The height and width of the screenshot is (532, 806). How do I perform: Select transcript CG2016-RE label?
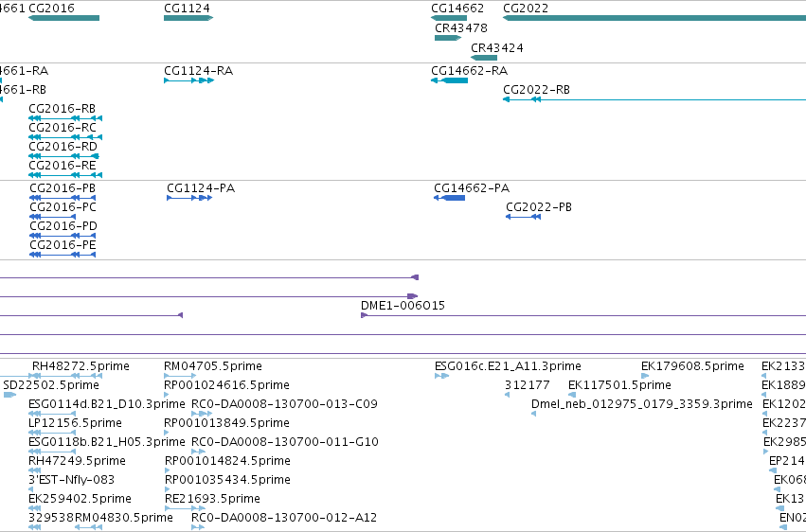click(x=63, y=166)
